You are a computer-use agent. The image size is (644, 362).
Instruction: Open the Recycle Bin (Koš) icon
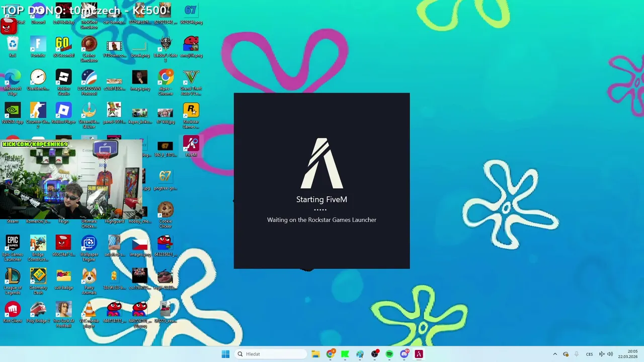tap(13, 47)
